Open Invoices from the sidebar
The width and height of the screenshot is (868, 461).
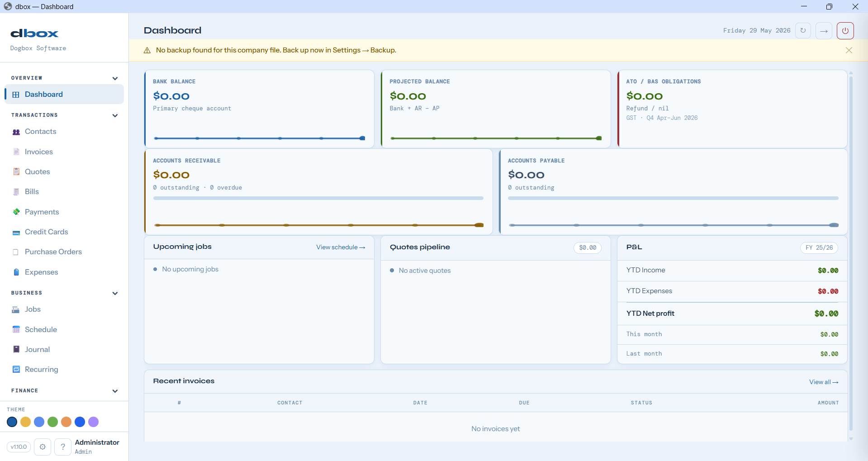pos(64,152)
